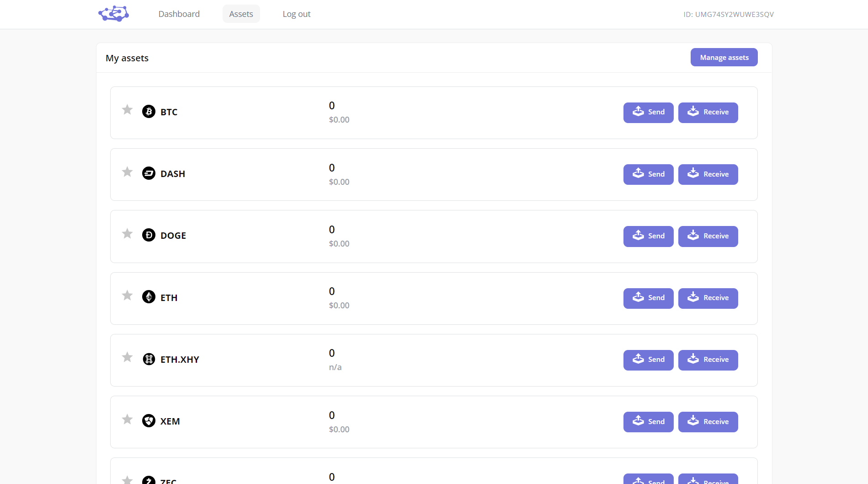Click the wallet logo icon in header
The width and height of the screenshot is (868, 484).
point(114,14)
